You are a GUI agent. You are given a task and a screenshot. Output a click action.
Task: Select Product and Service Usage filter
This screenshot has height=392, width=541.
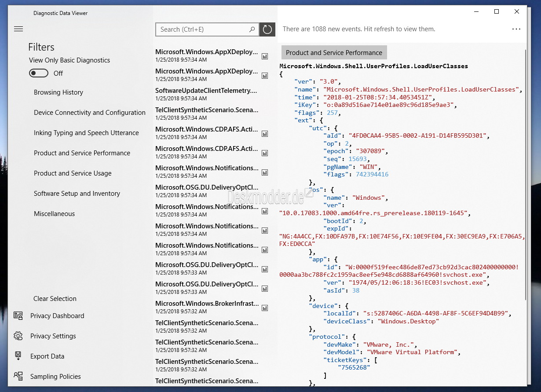tap(73, 173)
